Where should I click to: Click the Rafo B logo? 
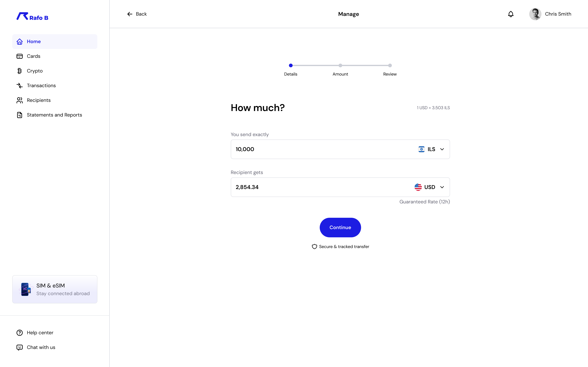coord(32,17)
